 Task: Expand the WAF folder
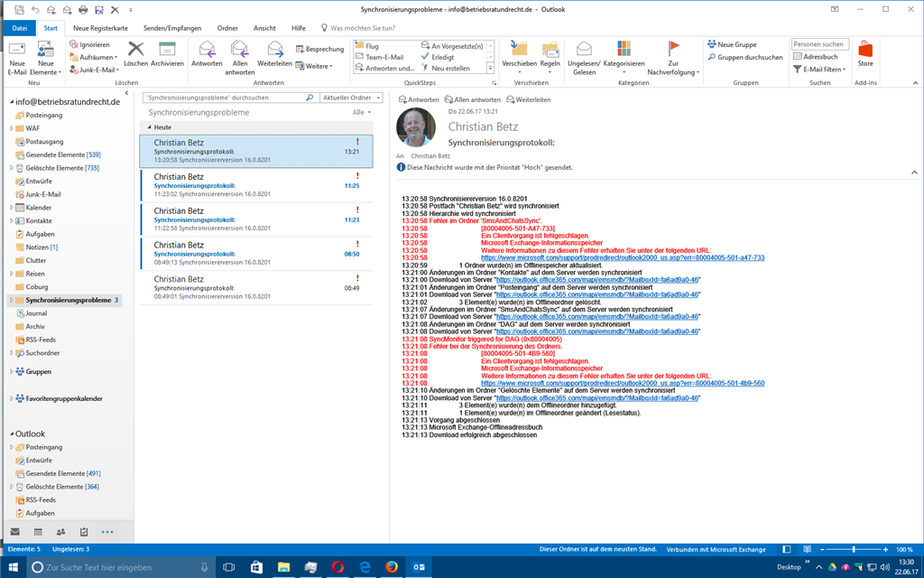pyautogui.click(x=11, y=128)
